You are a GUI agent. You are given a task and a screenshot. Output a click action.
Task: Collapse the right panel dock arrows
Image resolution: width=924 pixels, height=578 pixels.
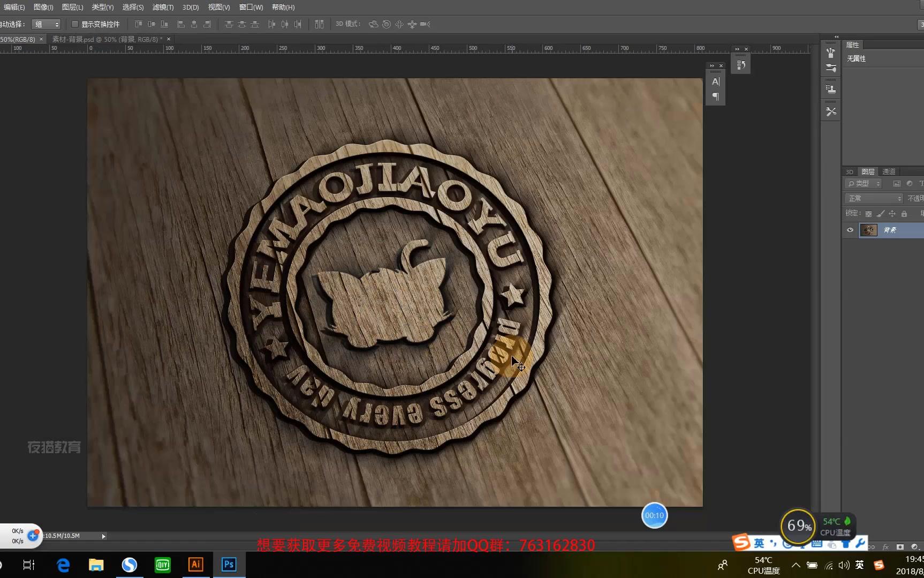(836, 36)
